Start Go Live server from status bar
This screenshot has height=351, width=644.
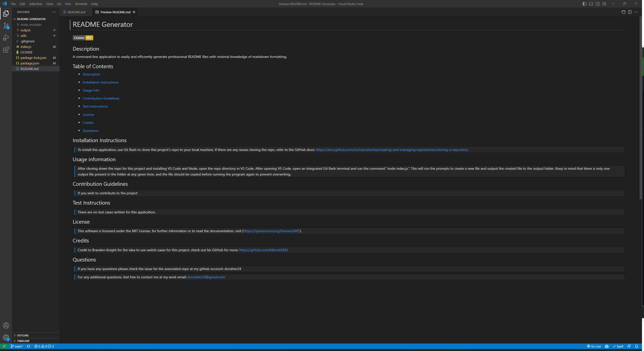pyautogui.click(x=595, y=346)
